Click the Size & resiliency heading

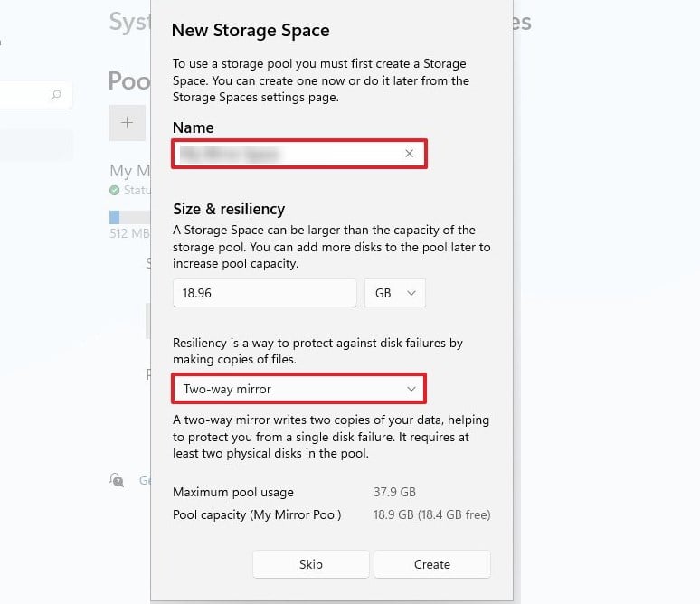pos(229,209)
